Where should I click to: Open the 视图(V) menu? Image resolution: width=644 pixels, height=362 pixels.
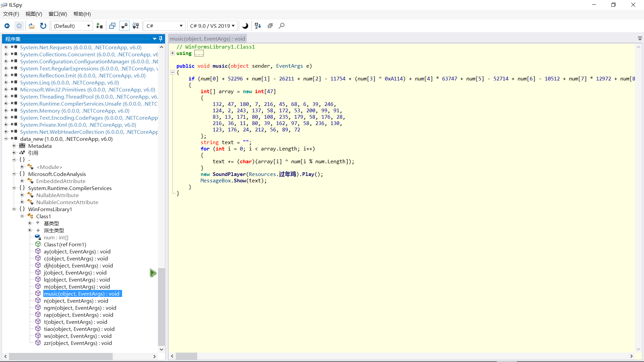[34, 14]
